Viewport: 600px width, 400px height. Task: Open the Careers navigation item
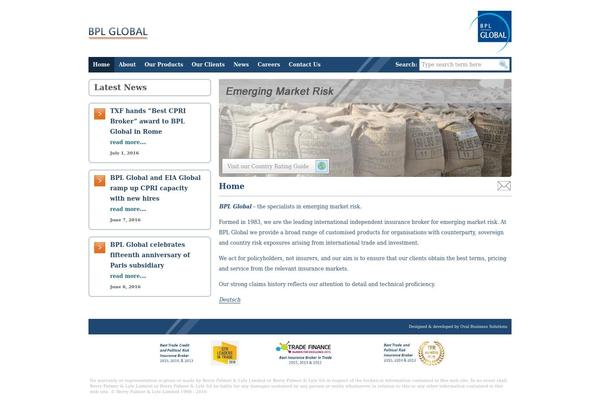[x=269, y=65]
